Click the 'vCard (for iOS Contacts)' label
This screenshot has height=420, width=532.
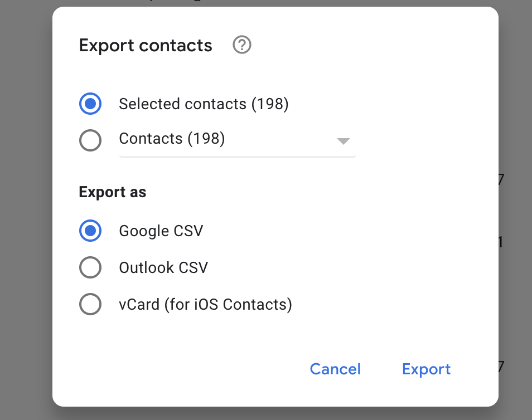point(205,304)
